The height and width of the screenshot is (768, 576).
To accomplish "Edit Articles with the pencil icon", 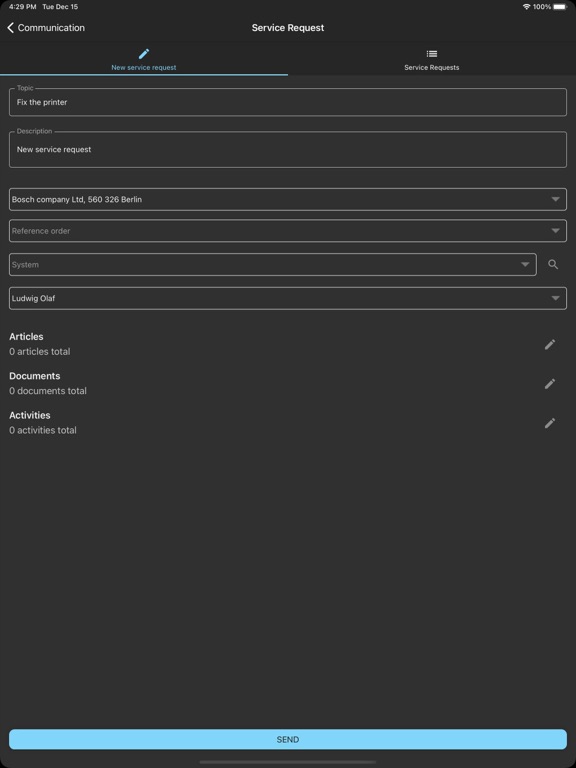I will (x=550, y=344).
